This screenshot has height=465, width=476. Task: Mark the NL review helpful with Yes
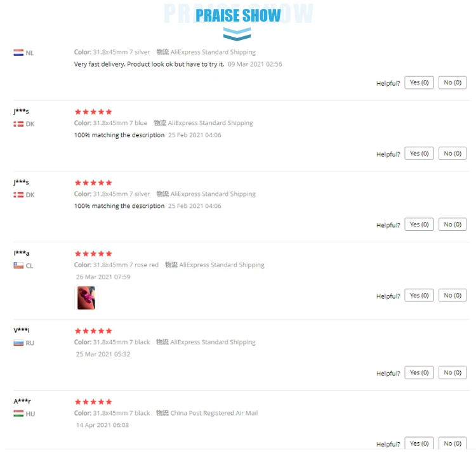click(419, 82)
